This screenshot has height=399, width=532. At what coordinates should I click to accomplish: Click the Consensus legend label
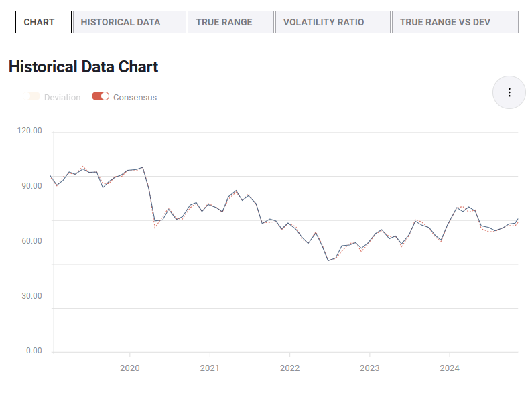pos(135,98)
